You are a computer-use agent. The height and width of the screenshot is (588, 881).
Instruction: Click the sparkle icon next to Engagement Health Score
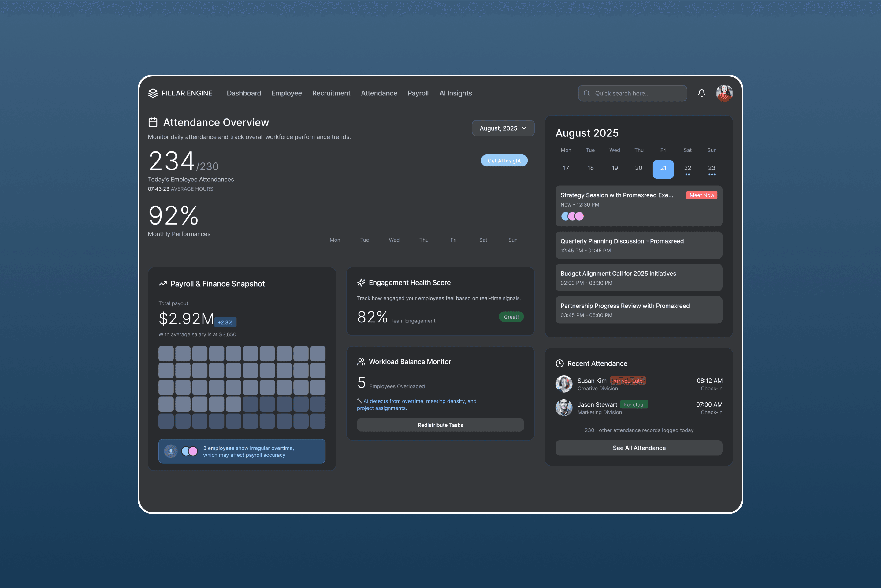pos(361,282)
